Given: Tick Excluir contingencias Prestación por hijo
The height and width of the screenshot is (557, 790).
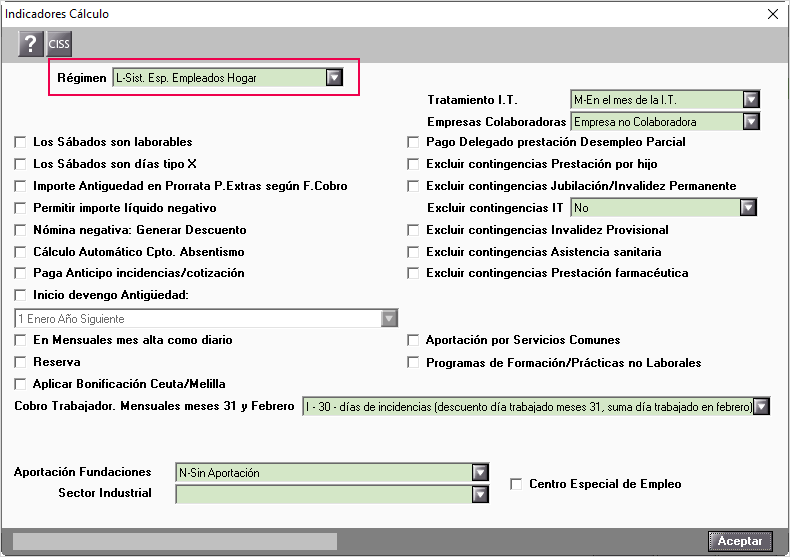Looking at the screenshot, I should tap(413, 164).
